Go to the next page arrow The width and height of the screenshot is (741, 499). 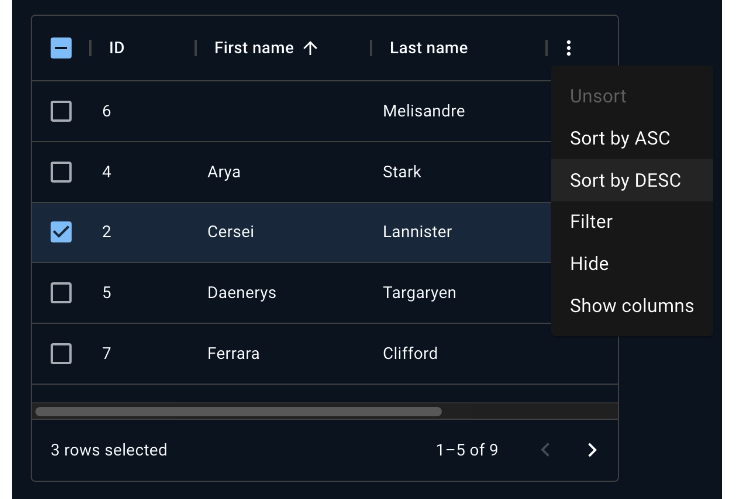click(592, 450)
